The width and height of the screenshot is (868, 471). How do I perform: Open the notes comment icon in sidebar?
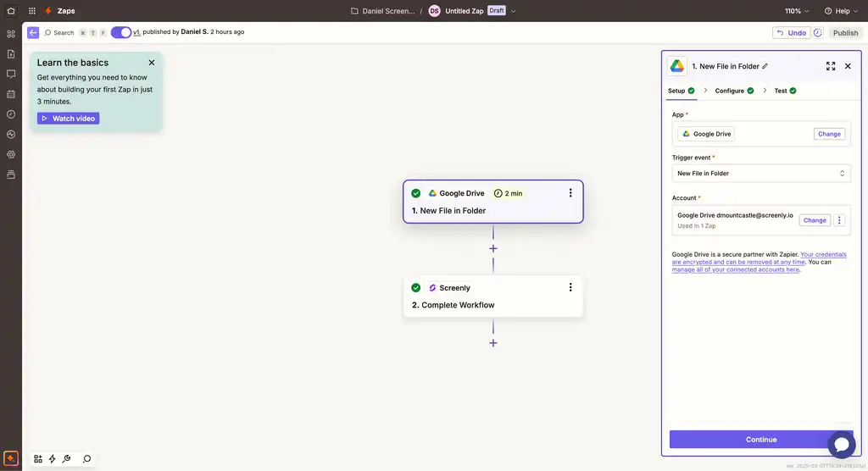coord(11,74)
